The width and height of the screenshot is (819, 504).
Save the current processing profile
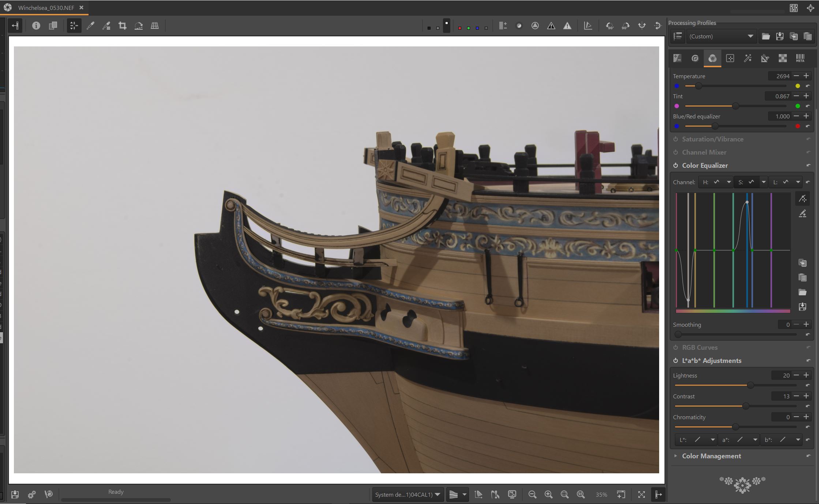tap(779, 36)
